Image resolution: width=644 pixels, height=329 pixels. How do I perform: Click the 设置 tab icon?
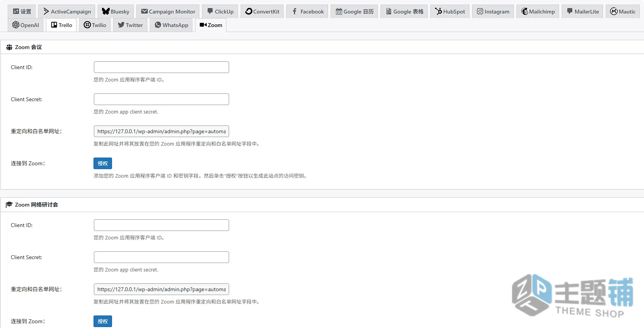(x=16, y=12)
